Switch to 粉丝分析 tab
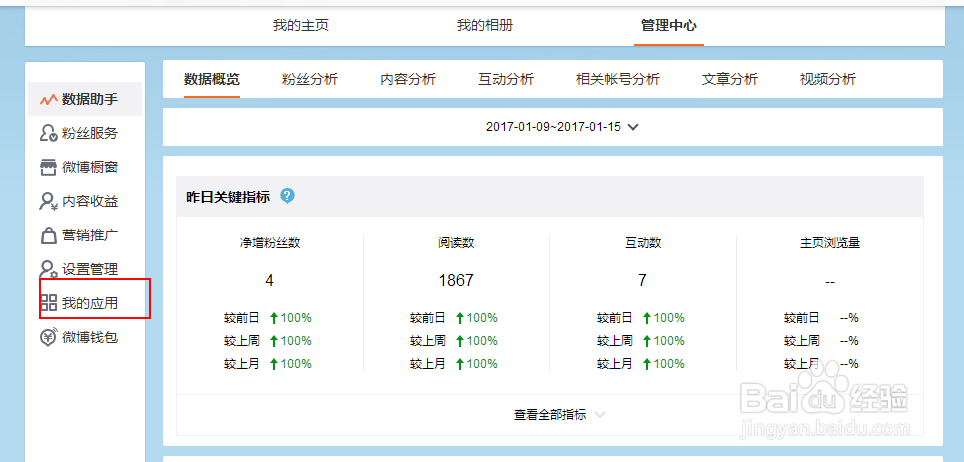This screenshot has height=462, width=964. (310, 79)
